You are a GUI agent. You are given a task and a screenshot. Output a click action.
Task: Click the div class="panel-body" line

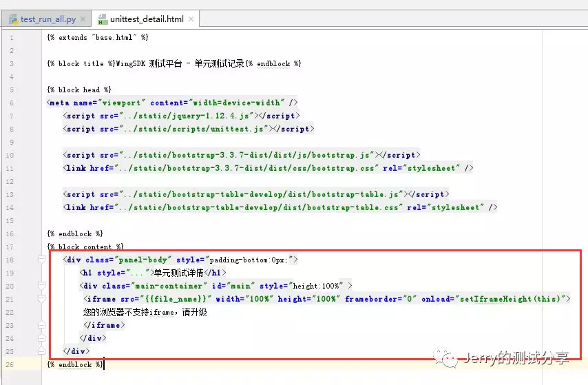180,260
